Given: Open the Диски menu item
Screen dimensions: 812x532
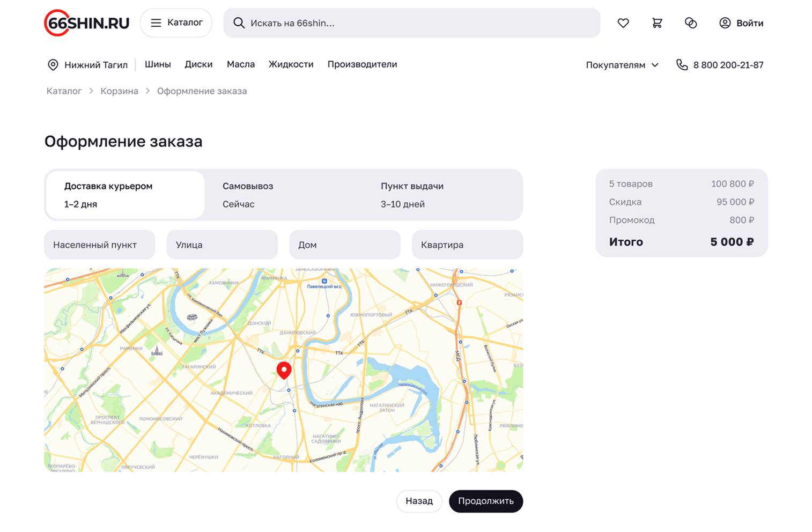Looking at the screenshot, I should [198, 64].
